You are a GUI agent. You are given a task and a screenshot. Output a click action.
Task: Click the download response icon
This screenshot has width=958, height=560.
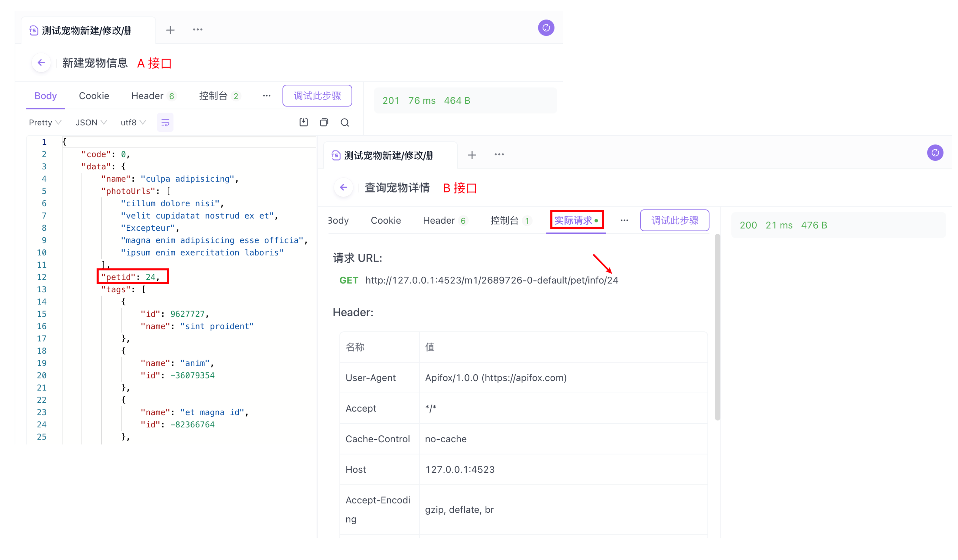pyautogui.click(x=303, y=122)
